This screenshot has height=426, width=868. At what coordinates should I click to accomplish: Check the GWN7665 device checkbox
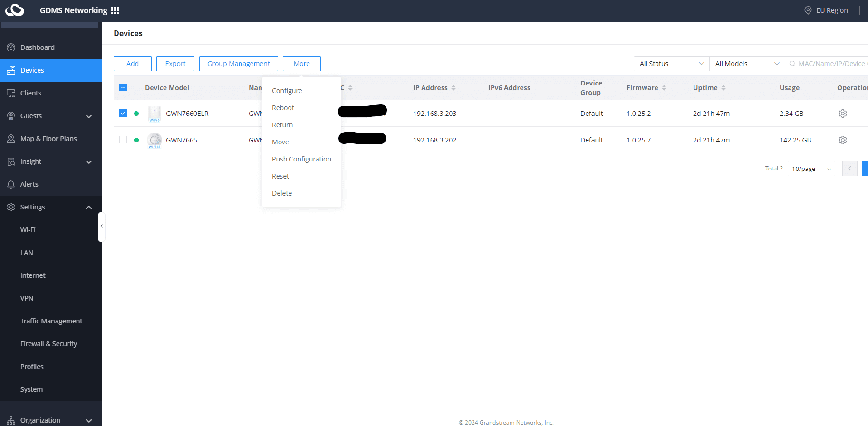(x=123, y=140)
